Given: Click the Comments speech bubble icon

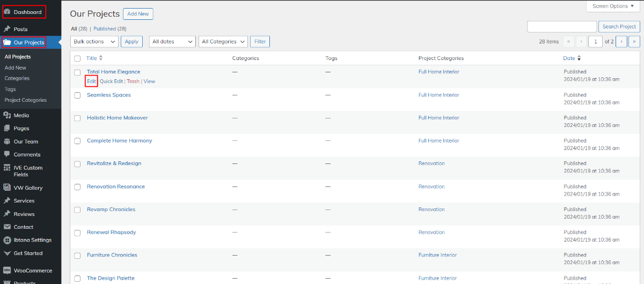Looking at the screenshot, I should 7,155.
